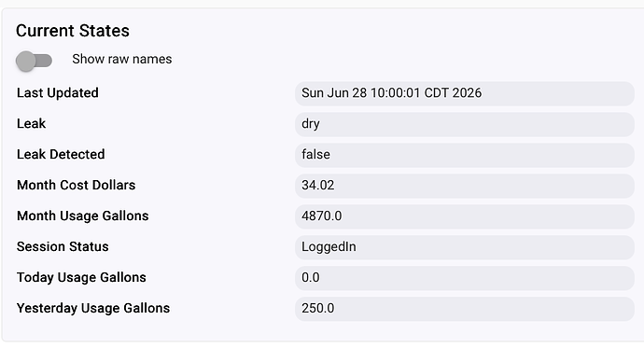Click the Show raw names label
644x348 pixels.
coord(122,59)
